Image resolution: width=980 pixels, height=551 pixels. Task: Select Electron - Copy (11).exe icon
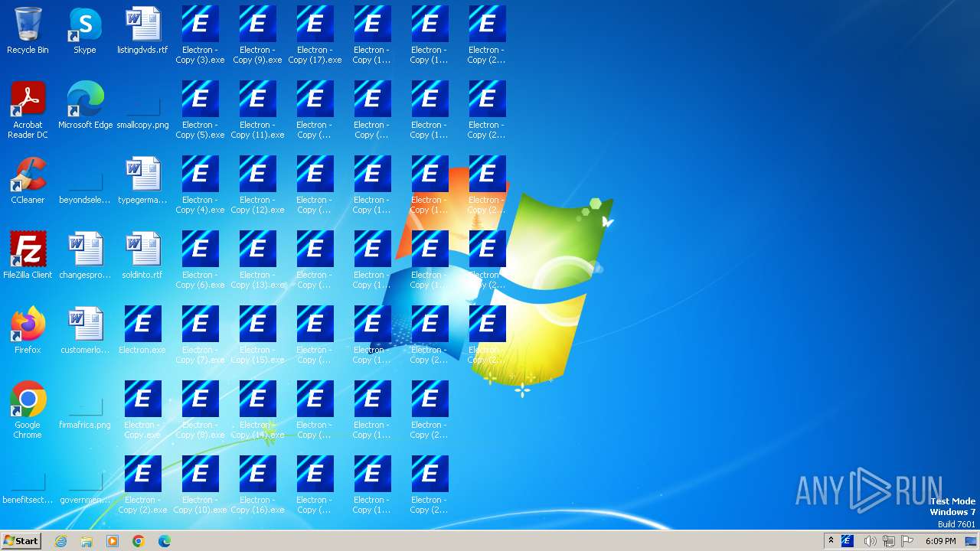click(x=257, y=110)
